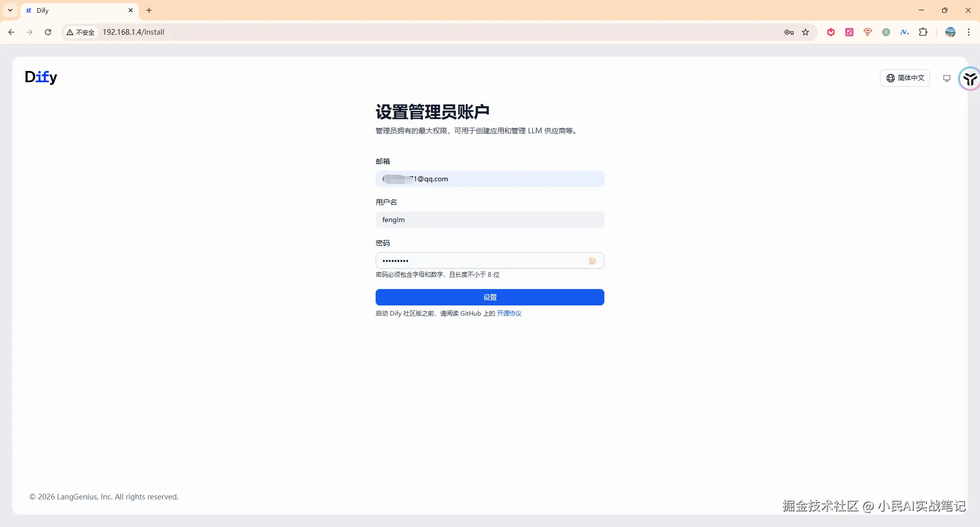Click the floating assistant icon at right edge
Screen dimensions: 980x527
tap(969, 79)
